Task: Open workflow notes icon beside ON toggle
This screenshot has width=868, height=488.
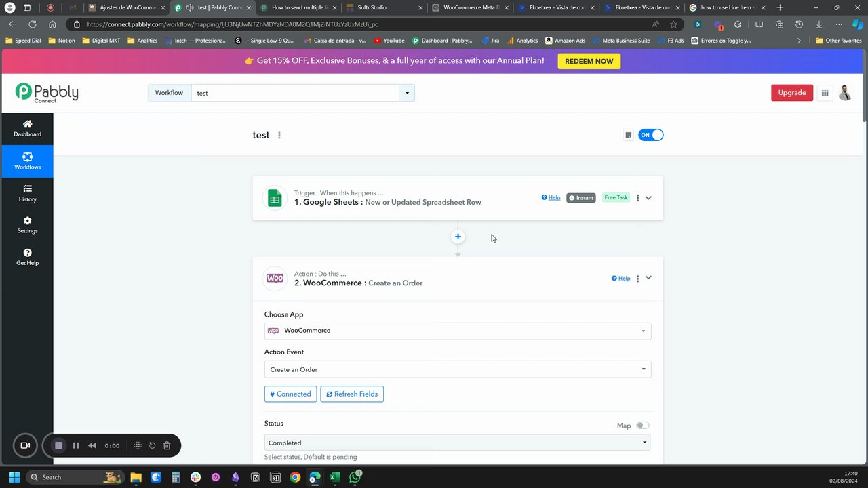Action: click(x=628, y=135)
